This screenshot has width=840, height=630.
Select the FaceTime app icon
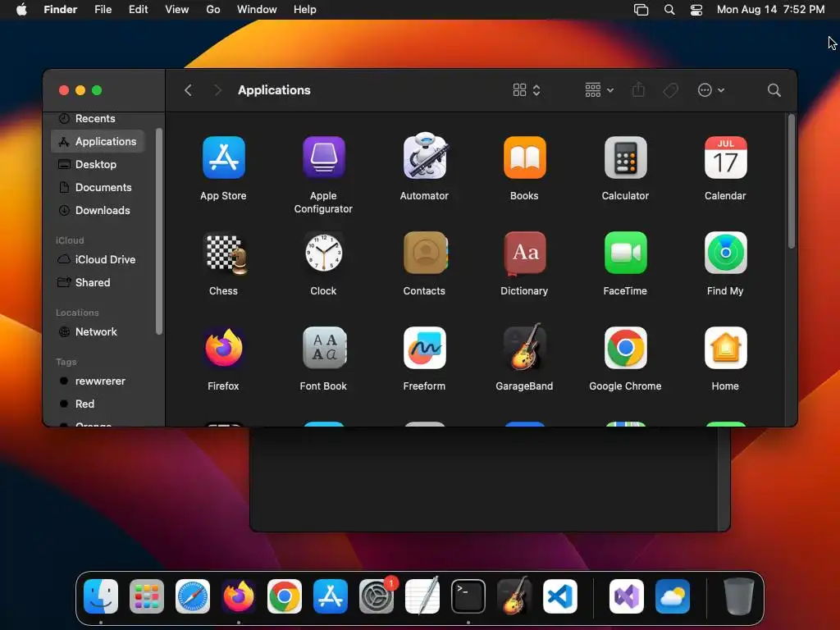pyautogui.click(x=625, y=253)
